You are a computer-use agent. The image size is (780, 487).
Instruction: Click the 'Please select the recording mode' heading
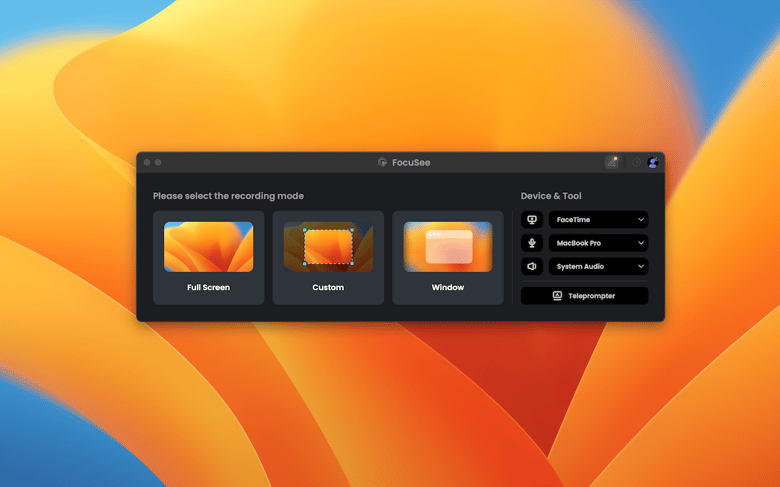tap(228, 196)
